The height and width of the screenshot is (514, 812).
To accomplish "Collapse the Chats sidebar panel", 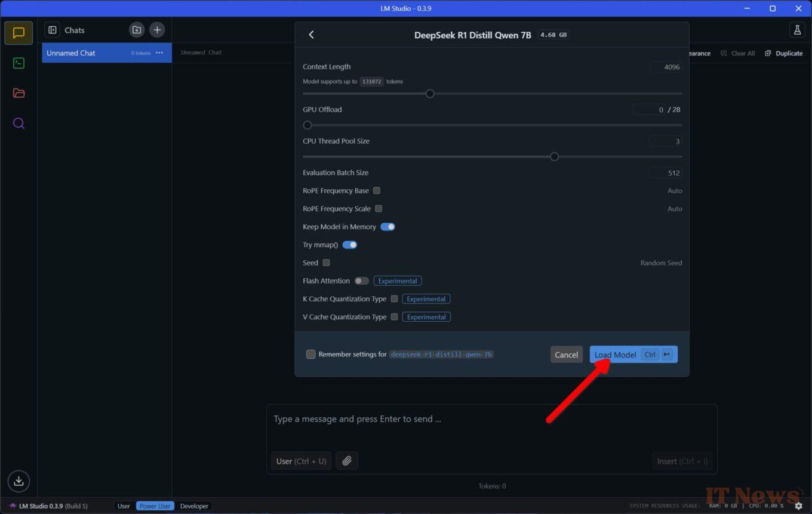I will [x=53, y=30].
